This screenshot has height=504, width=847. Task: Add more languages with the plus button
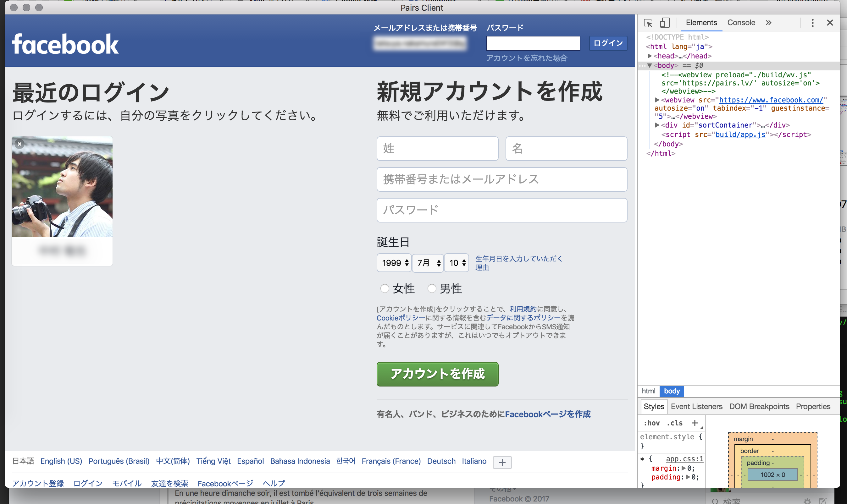pos(502,462)
